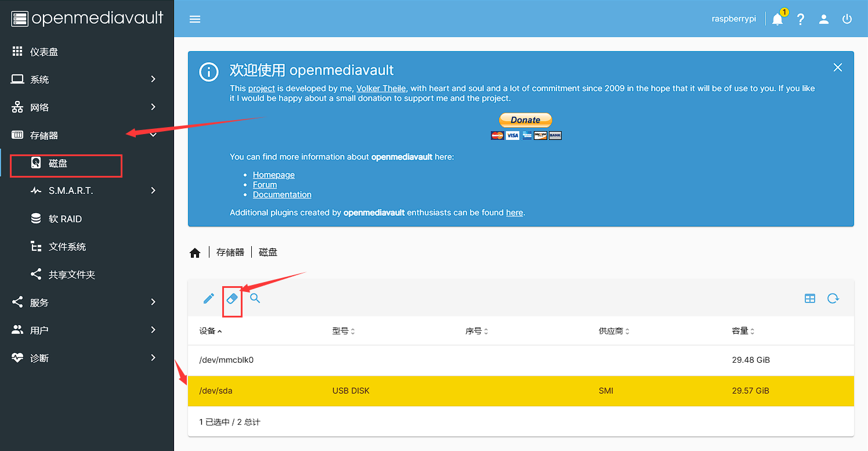Open 网络 menu in sidebar
The width and height of the screenshot is (868, 451).
(87, 107)
